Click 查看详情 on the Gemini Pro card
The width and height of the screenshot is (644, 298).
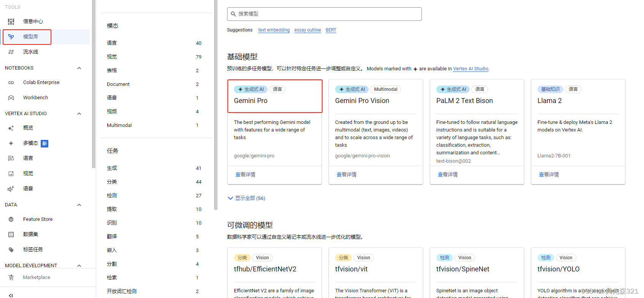245,174
